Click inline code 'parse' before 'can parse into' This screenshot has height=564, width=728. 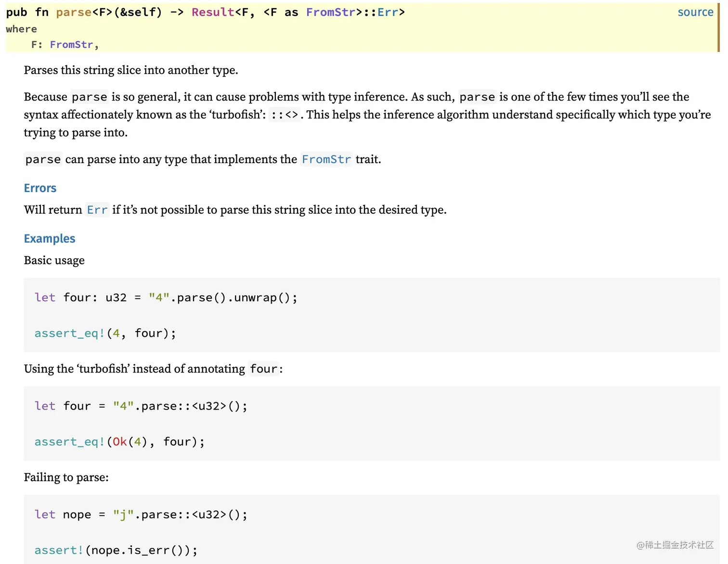43,159
